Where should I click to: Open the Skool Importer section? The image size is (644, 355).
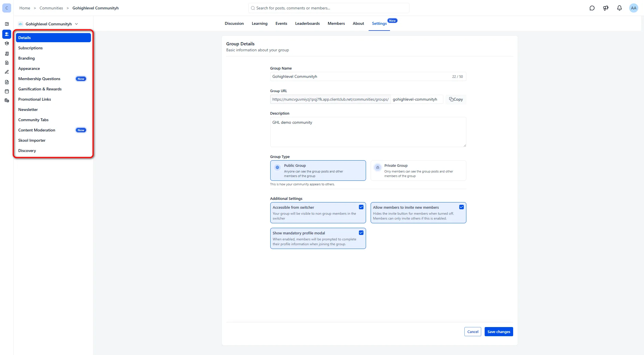tap(53, 140)
